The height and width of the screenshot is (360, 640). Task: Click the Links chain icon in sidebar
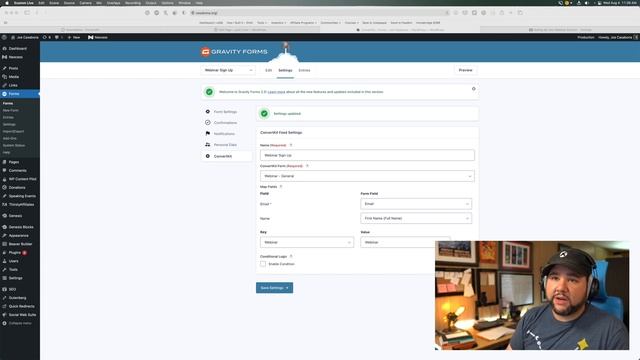click(4, 85)
